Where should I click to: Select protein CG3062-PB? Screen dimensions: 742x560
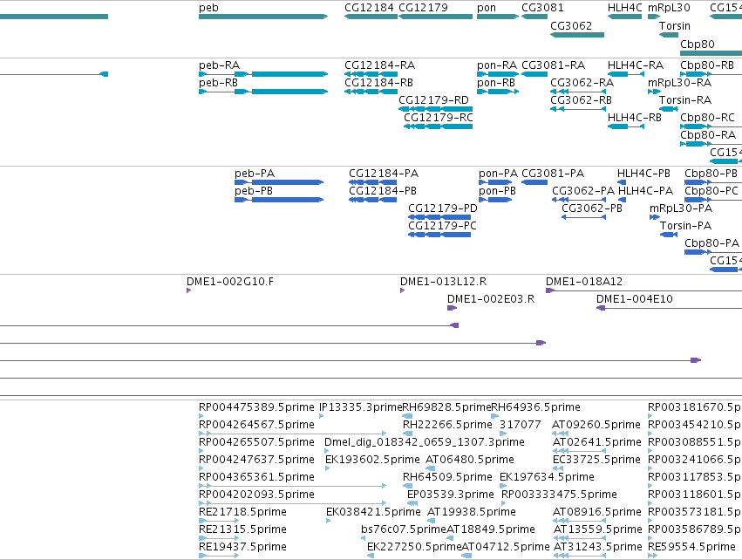click(x=583, y=217)
